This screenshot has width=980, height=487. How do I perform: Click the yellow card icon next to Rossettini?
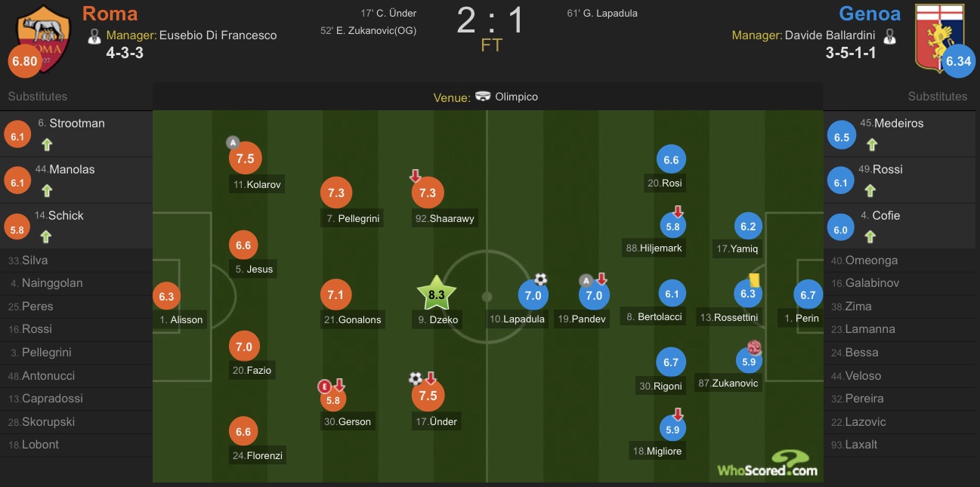754,279
